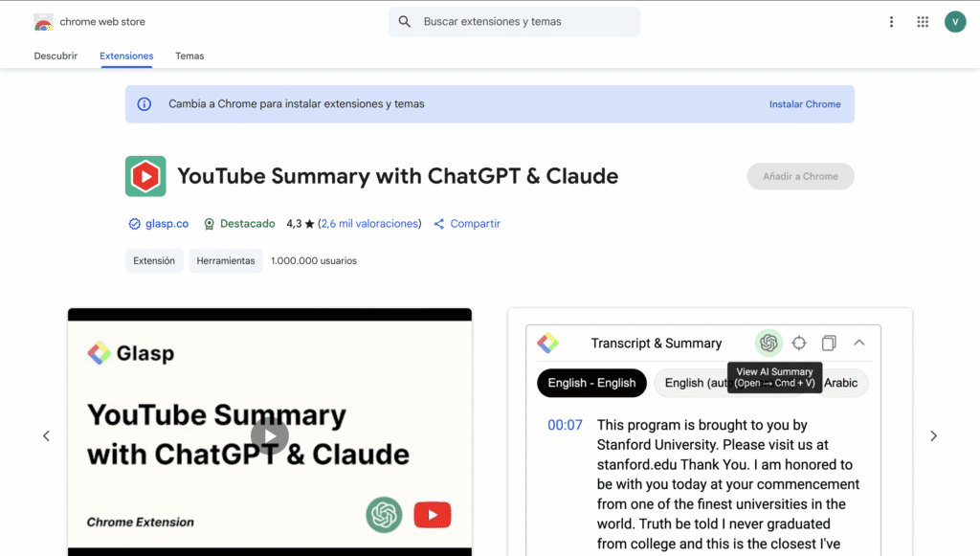Open the glasp.co publisher link

167,224
